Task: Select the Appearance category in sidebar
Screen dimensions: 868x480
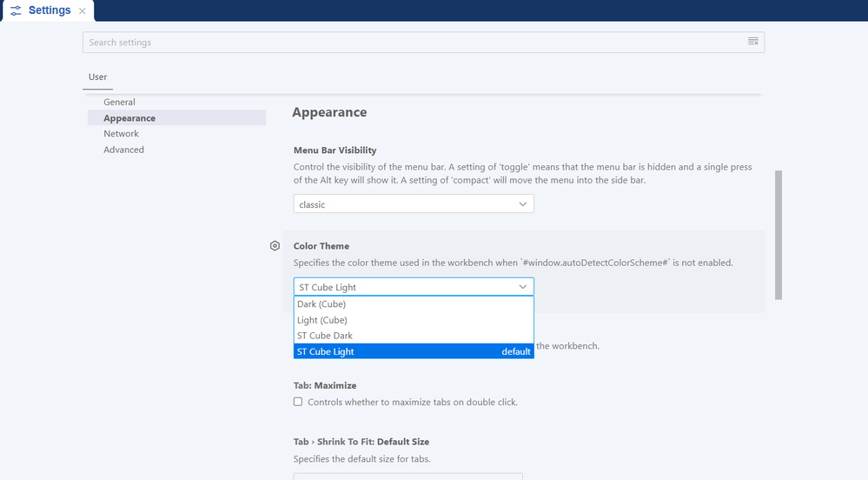Action: tap(129, 118)
